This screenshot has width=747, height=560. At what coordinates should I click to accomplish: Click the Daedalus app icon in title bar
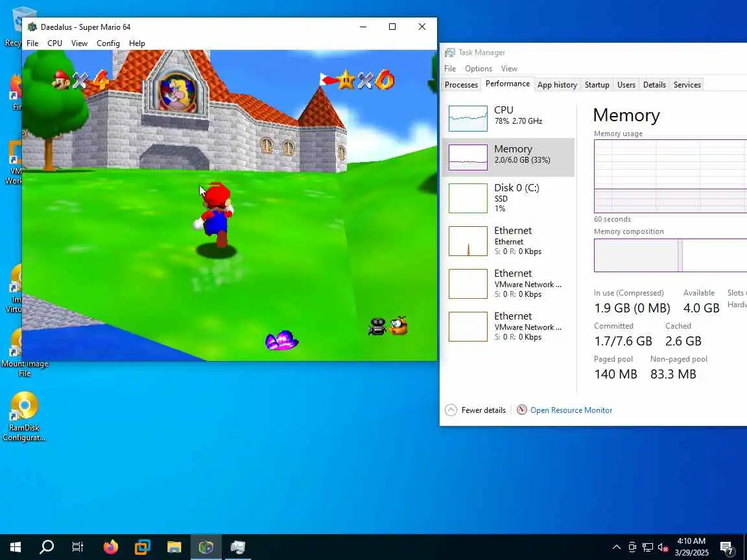coord(32,27)
